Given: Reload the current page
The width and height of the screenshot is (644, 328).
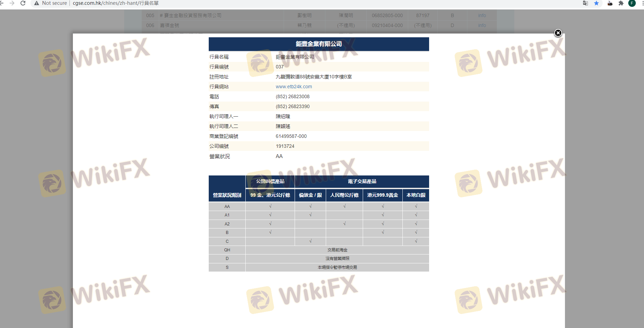Looking at the screenshot, I should (x=23, y=3).
